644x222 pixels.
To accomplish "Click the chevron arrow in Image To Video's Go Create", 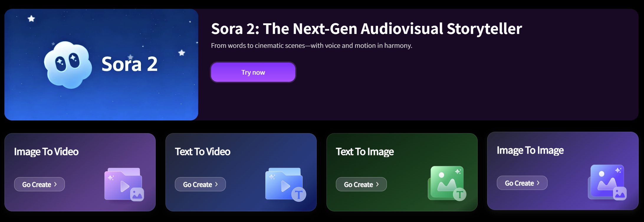I will (55, 184).
